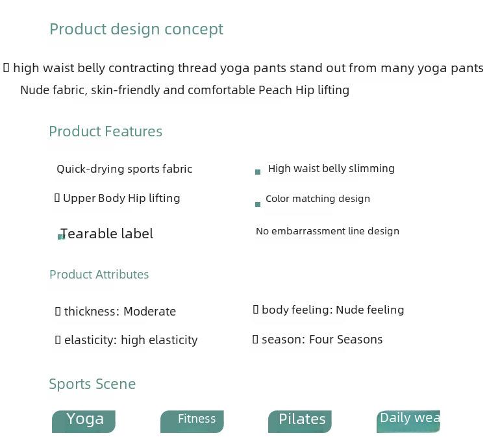Viewport: 487px width, 448px height.
Task: Click the Product Features heading
Action: coord(106,131)
